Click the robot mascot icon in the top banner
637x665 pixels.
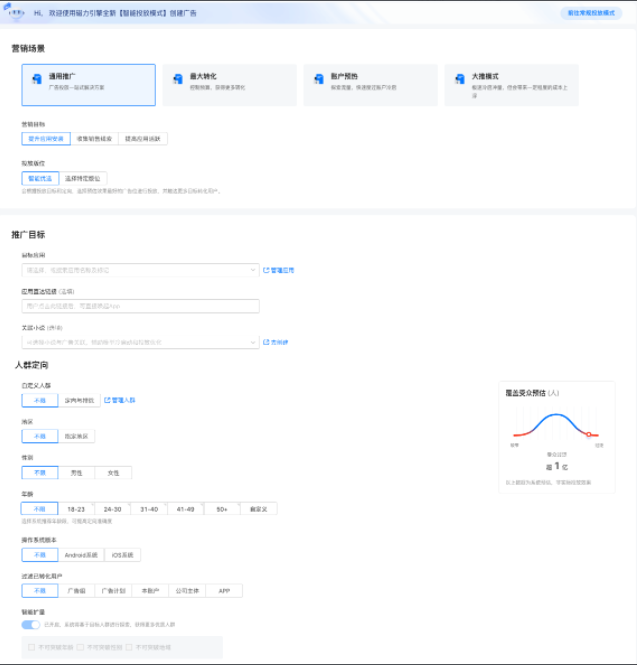(x=16, y=12)
